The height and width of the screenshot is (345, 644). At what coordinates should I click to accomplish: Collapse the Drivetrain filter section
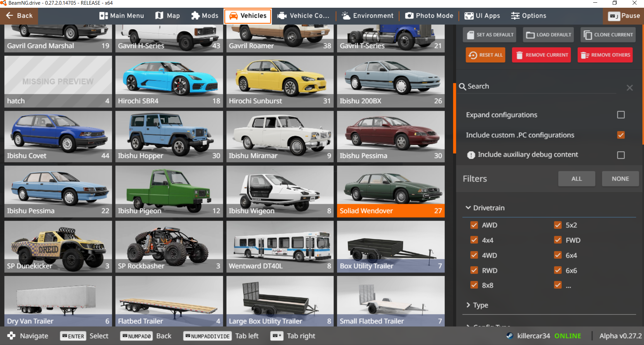[x=485, y=208]
